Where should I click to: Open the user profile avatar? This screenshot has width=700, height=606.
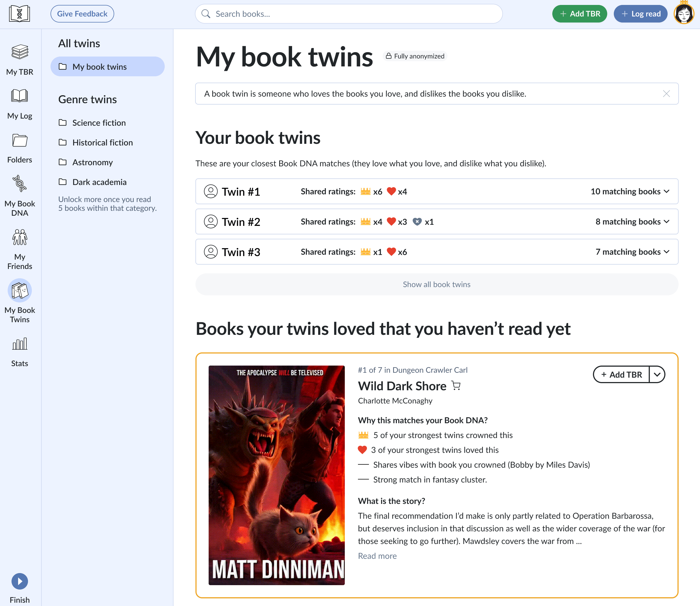point(684,14)
